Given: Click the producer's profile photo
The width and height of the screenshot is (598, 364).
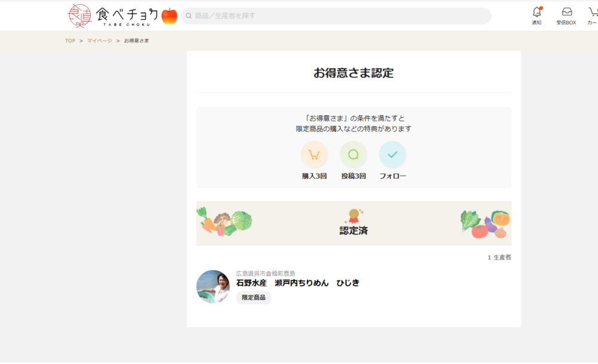Looking at the screenshot, I should [213, 287].
